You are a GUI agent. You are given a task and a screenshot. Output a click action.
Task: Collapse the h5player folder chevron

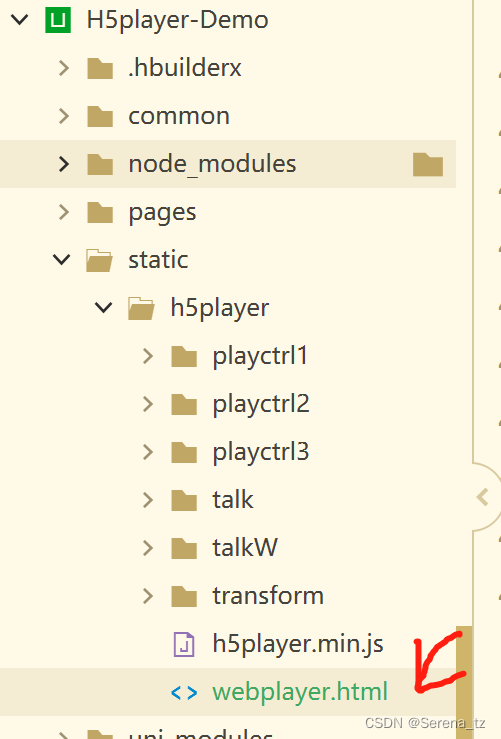(x=104, y=307)
